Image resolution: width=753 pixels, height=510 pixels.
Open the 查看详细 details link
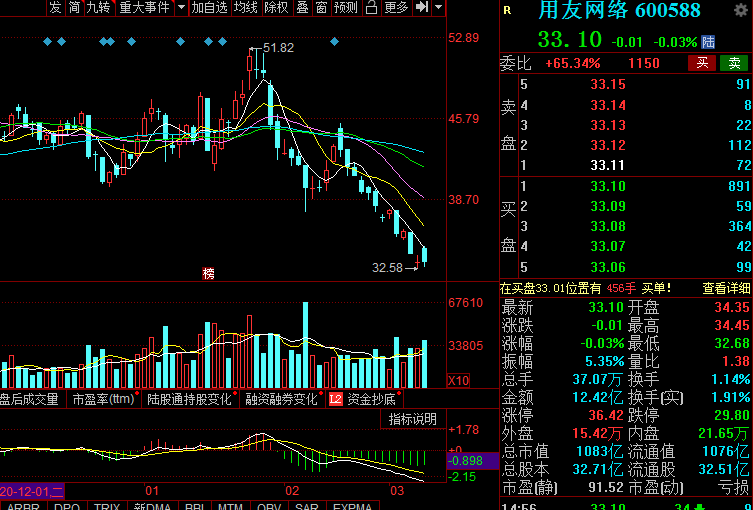click(726, 288)
